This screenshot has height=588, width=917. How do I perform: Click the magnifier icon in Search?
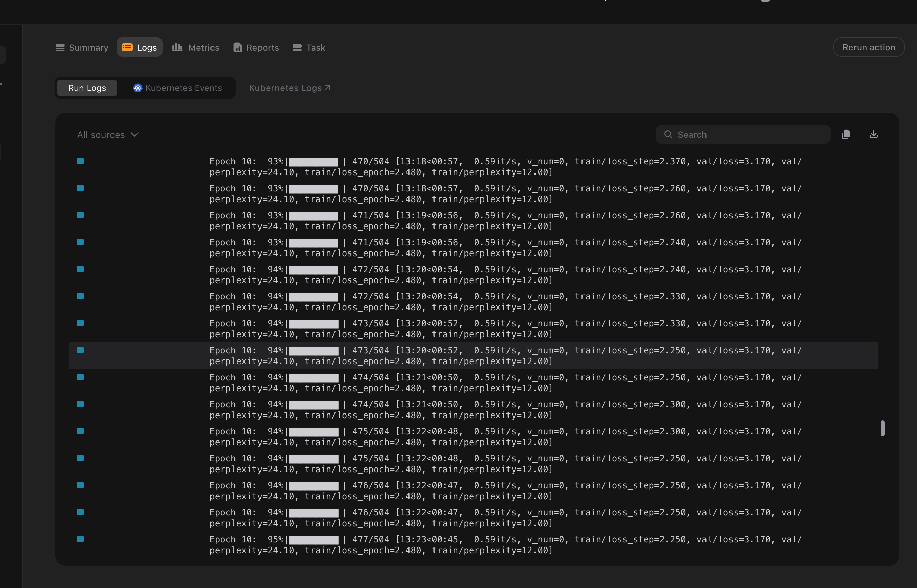668,134
